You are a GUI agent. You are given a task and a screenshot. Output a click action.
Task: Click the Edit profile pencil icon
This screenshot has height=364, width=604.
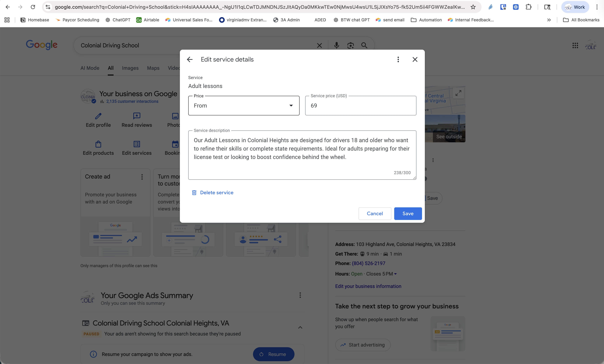click(x=98, y=116)
